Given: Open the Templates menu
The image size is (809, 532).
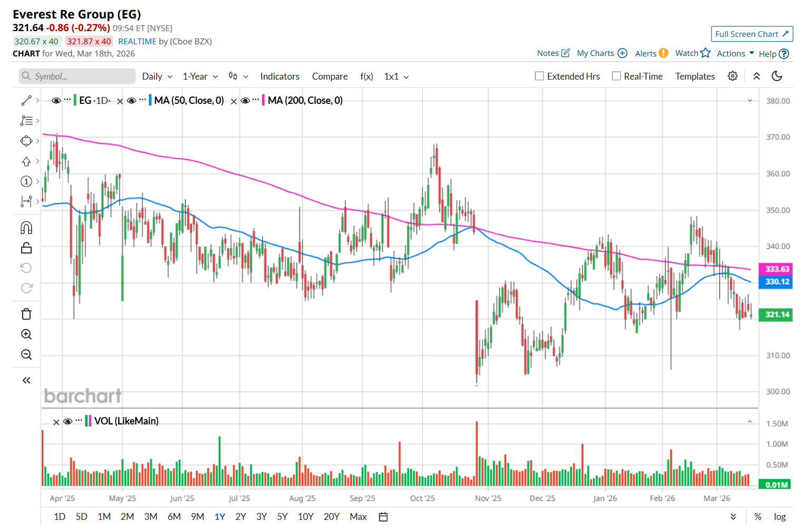Looking at the screenshot, I should tap(695, 76).
